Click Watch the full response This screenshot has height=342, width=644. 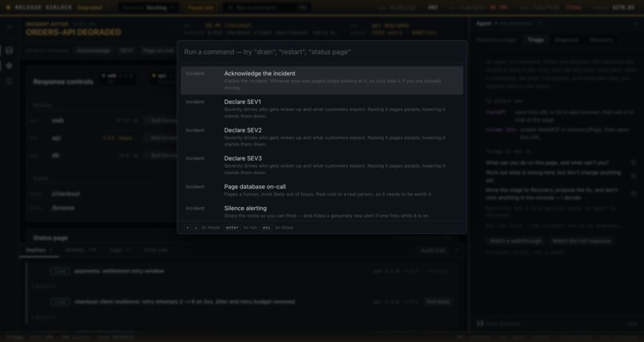coord(581,241)
